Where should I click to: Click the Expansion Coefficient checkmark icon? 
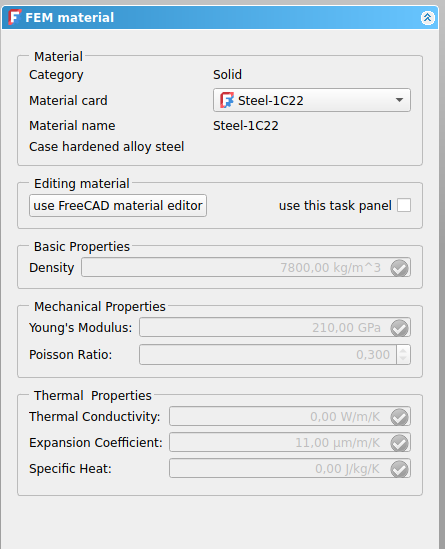point(399,443)
